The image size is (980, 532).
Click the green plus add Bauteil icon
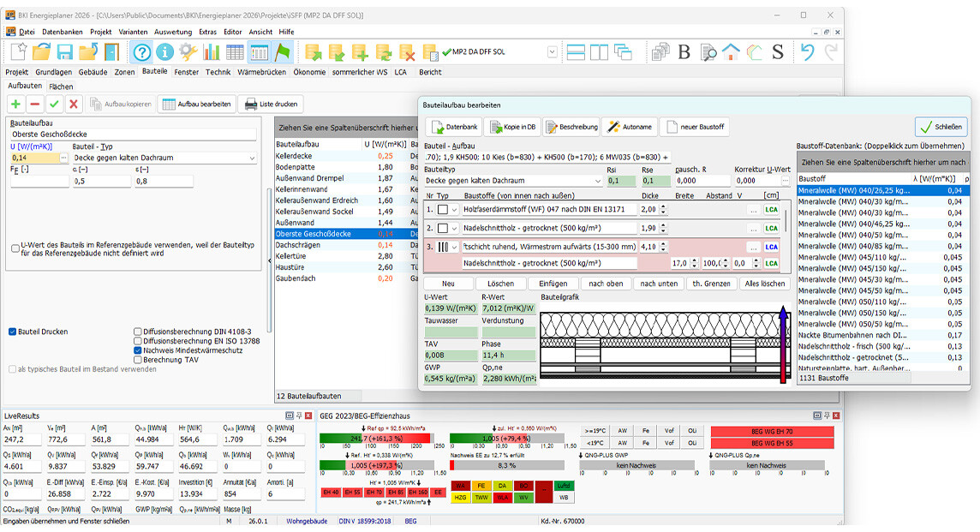pyautogui.click(x=15, y=104)
